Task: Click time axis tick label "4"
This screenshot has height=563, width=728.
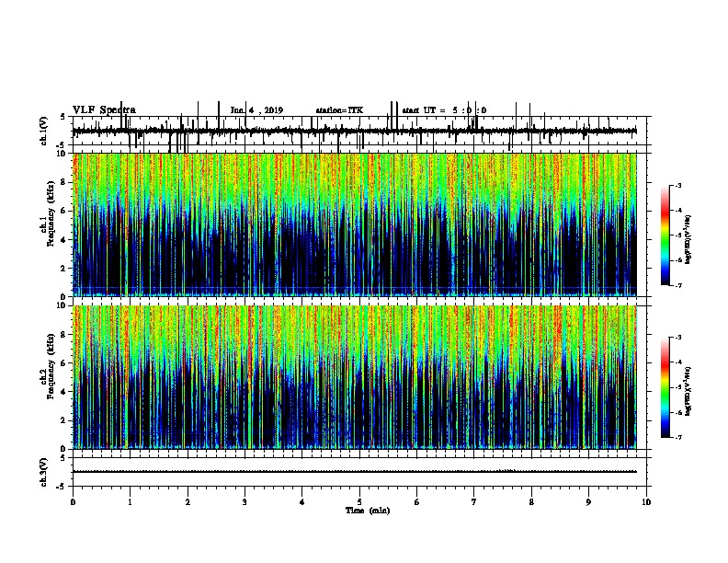Action: click(302, 502)
